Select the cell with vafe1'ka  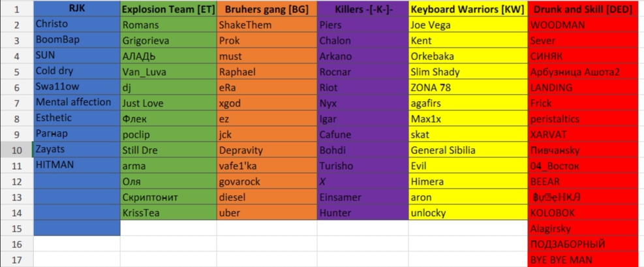pos(267,166)
